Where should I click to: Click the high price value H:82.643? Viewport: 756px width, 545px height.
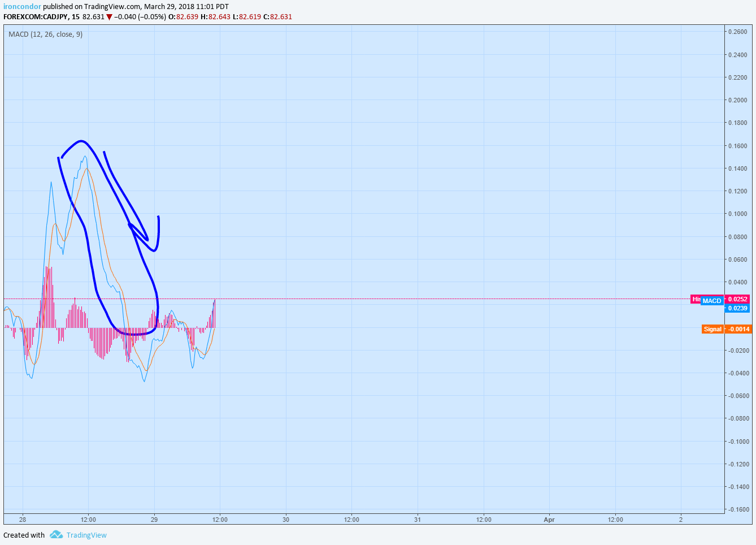215,16
